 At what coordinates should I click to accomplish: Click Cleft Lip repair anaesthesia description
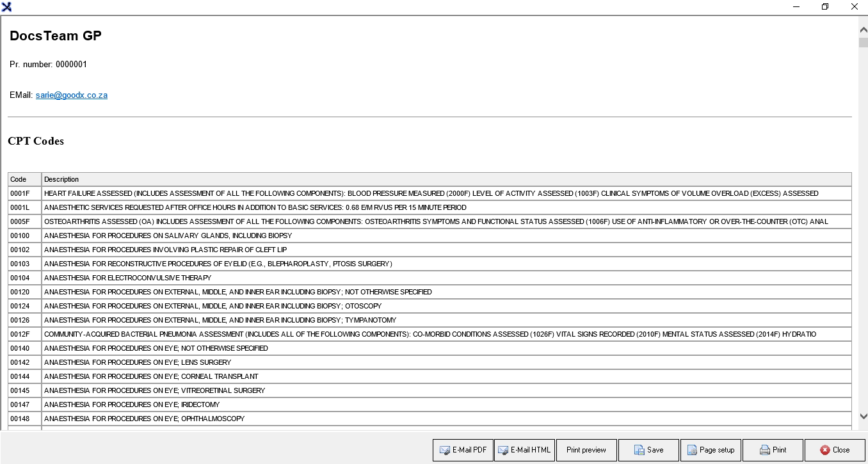pos(447,250)
